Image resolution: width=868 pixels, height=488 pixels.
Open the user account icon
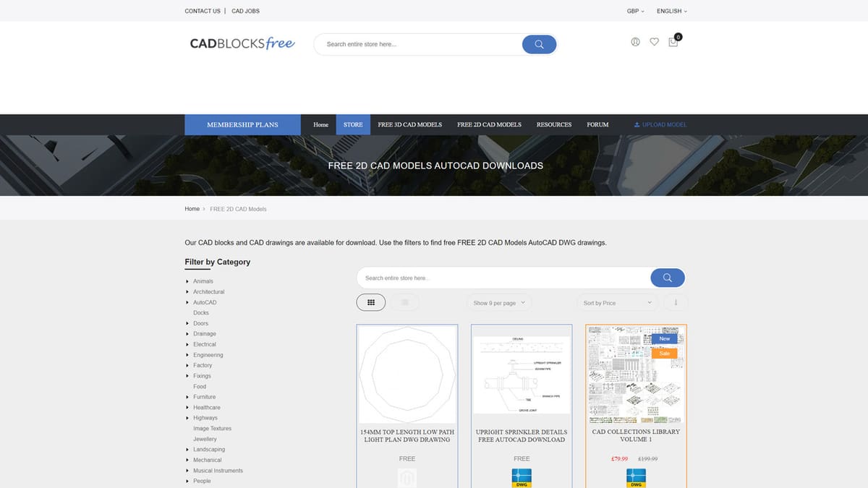click(x=635, y=42)
